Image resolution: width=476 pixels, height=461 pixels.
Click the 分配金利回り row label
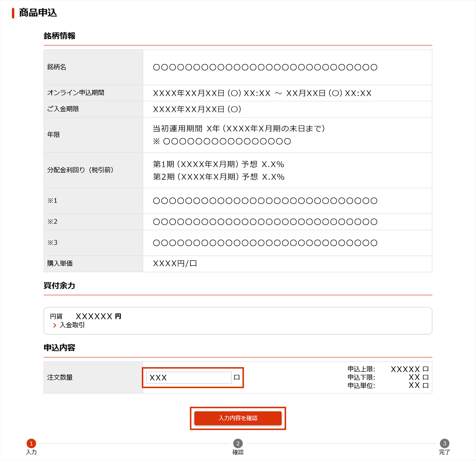80,170
